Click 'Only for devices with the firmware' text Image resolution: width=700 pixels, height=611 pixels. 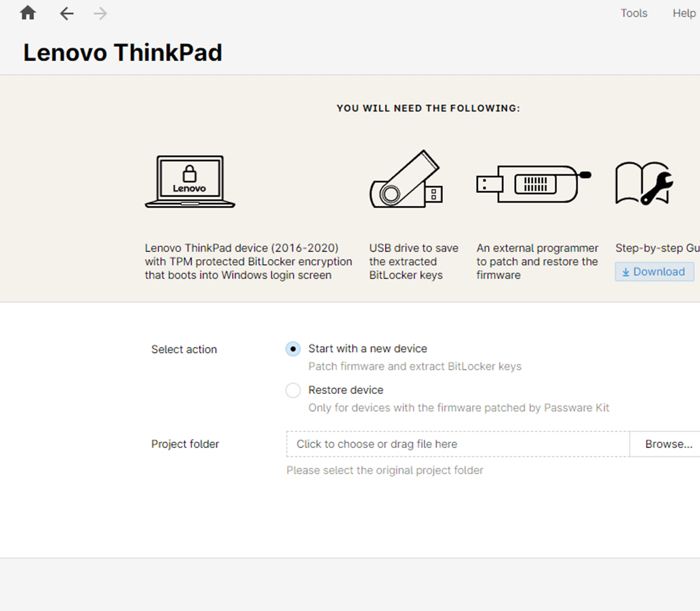click(458, 408)
